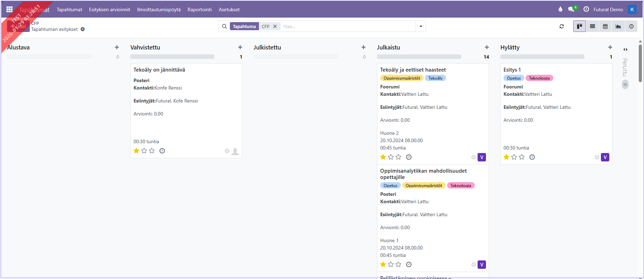
Task: Refresh the kanban with reload icon
Action: [562, 26]
